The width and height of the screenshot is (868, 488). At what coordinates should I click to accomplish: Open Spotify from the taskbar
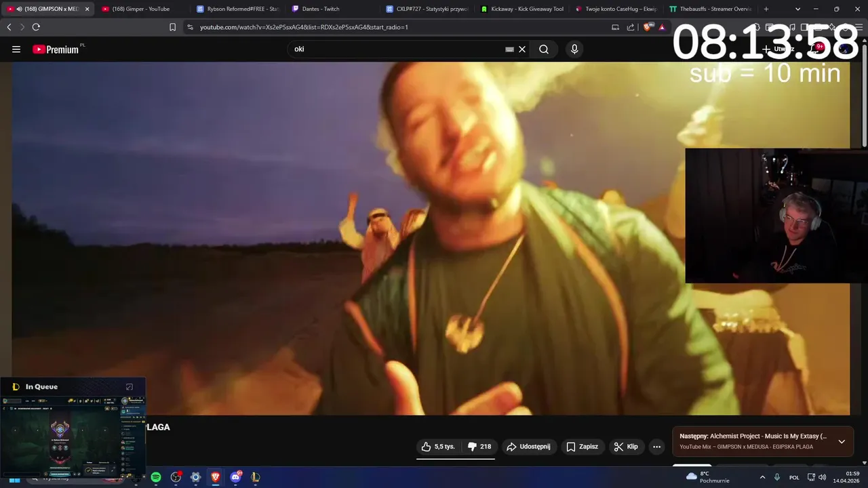pyautogui.click(x=156, y=477)
